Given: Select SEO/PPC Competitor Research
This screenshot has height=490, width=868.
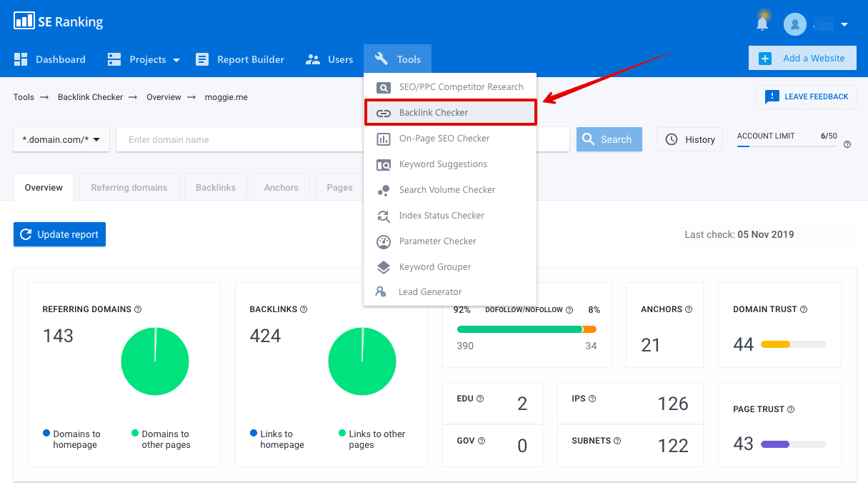Looking at the screenshot, I should click(450, 86).
